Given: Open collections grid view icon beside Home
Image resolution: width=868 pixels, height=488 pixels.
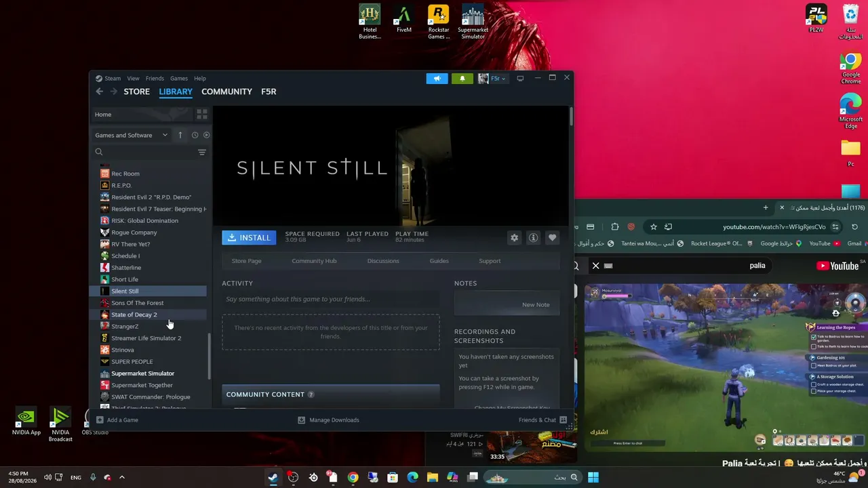Looking at the screenshot, I should [x=201, y=114].
